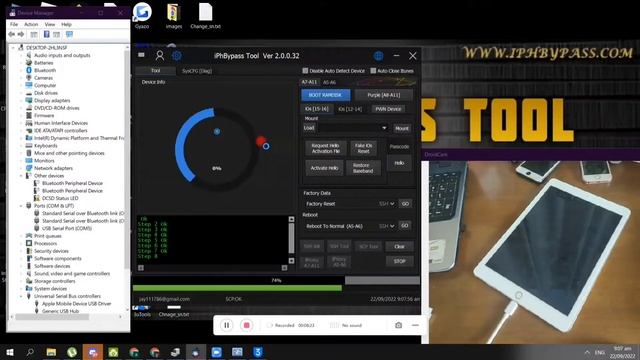Viewport: 640px width, 360px height.
Task: Click the Cameras category icon in Device Manager
Action: [29, 78]
